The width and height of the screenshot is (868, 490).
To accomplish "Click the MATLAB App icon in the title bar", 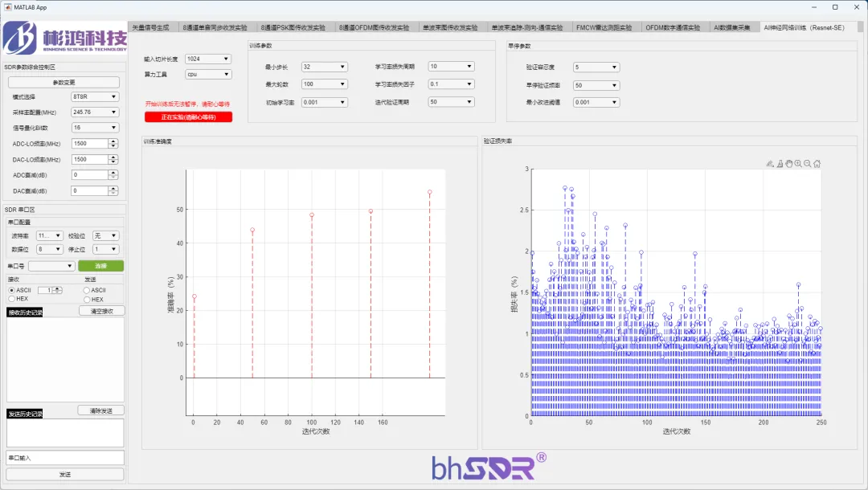I will pos(8,7).
